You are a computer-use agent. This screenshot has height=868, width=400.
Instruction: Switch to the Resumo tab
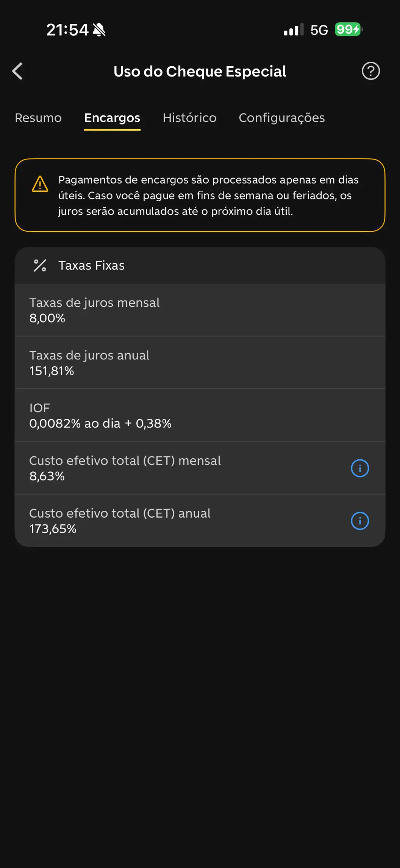pyautogui.click(x=38, y=118)
